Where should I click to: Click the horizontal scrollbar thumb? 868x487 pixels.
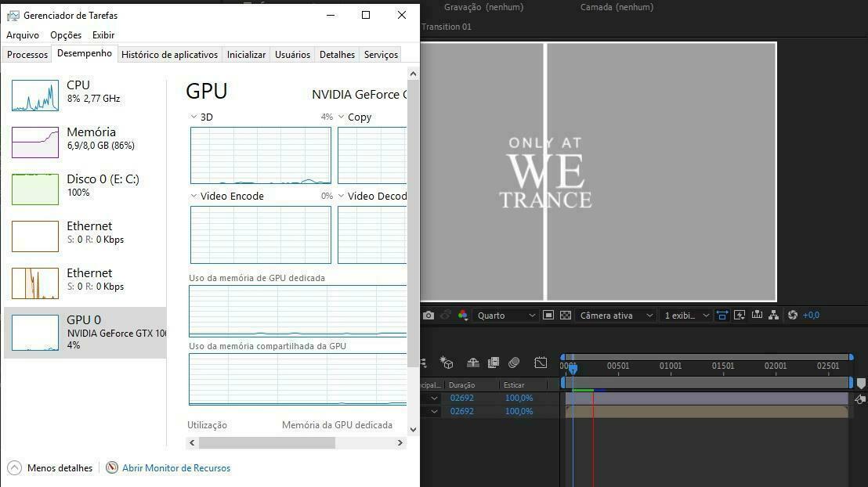[267, 442]
